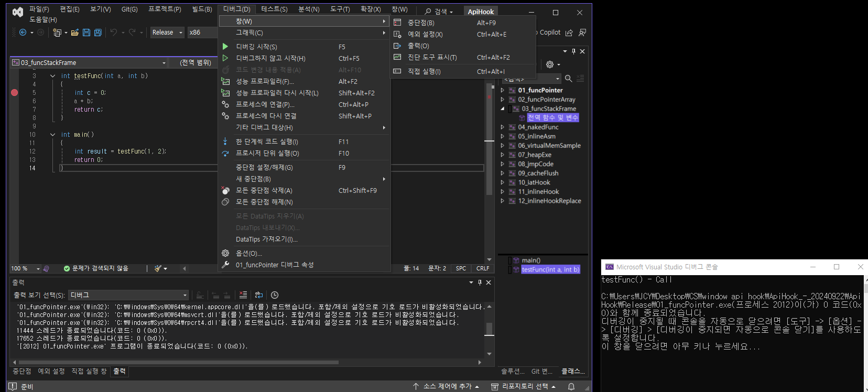868x392 pixels.
Task: Close the Output panel
Action: [489, 282]
